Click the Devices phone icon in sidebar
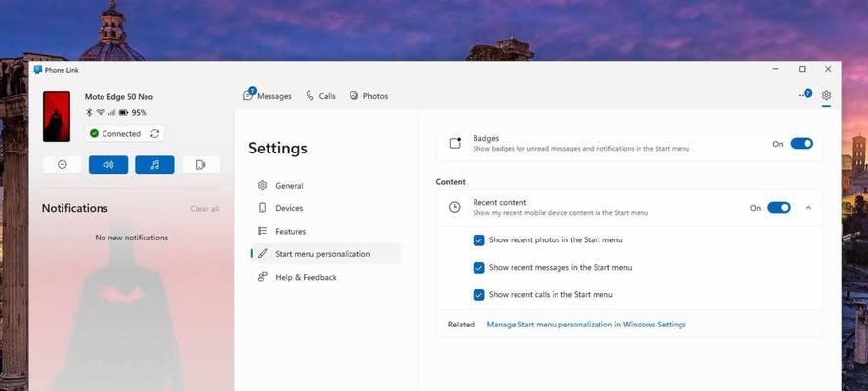Viewport: 868px width, 391px height. tap(263, 208)
